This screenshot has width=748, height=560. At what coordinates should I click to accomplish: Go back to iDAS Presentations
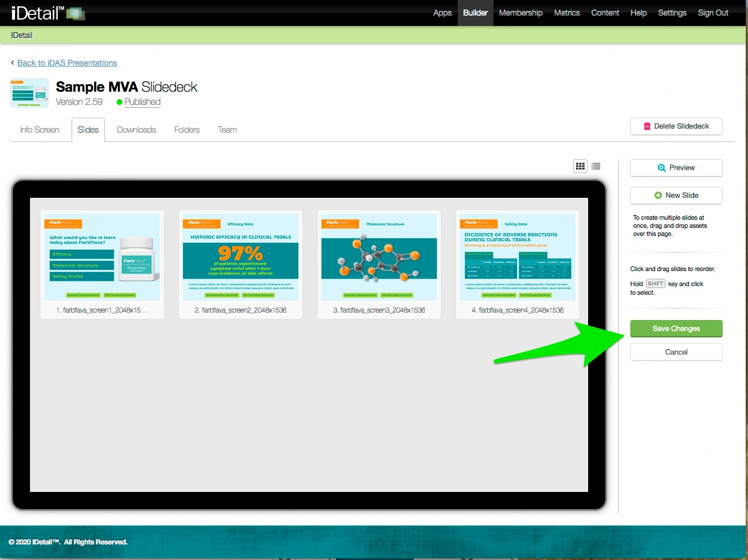(x=67, y=63)
